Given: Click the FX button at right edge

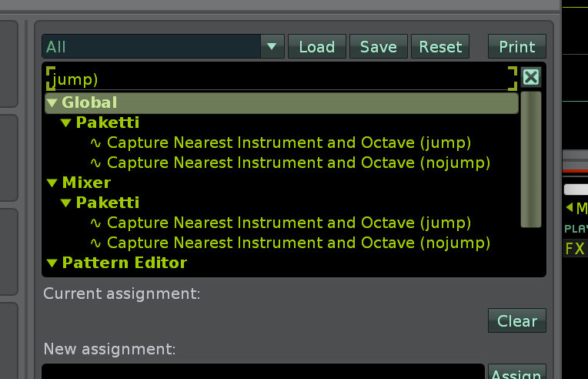Looking at the screenshot, I should (575, 248).
